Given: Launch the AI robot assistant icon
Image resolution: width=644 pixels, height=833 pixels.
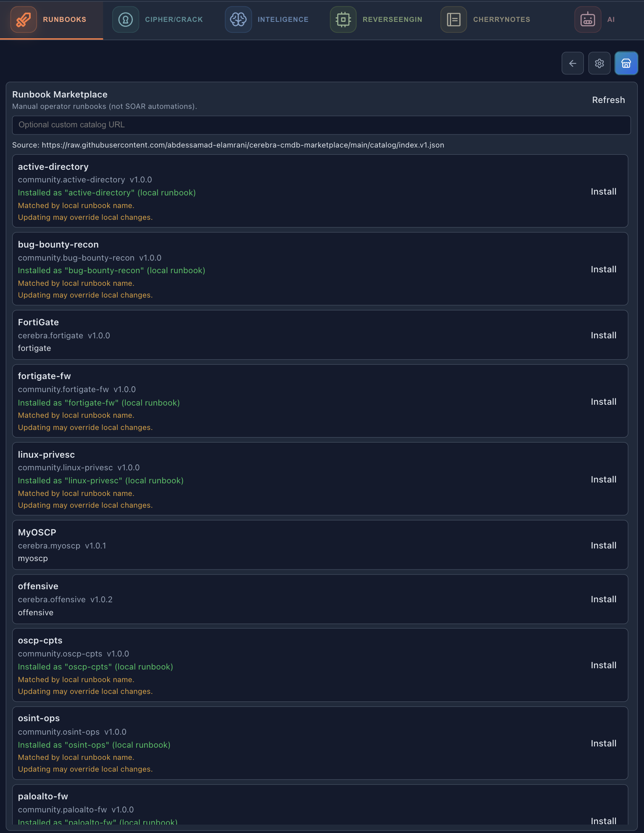Looking at the screenshot, I should click(587, 19).
